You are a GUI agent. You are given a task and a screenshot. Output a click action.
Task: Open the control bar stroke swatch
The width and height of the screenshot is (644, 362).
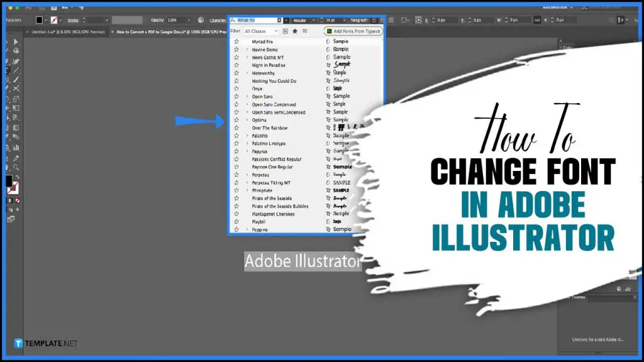[54, 19]
